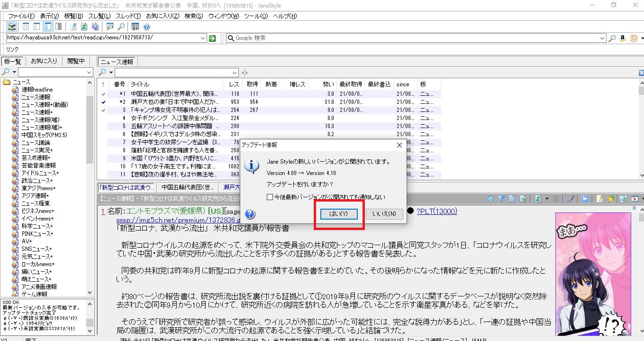Click the network connect icon in main toolbar

(x=11, y=26)
